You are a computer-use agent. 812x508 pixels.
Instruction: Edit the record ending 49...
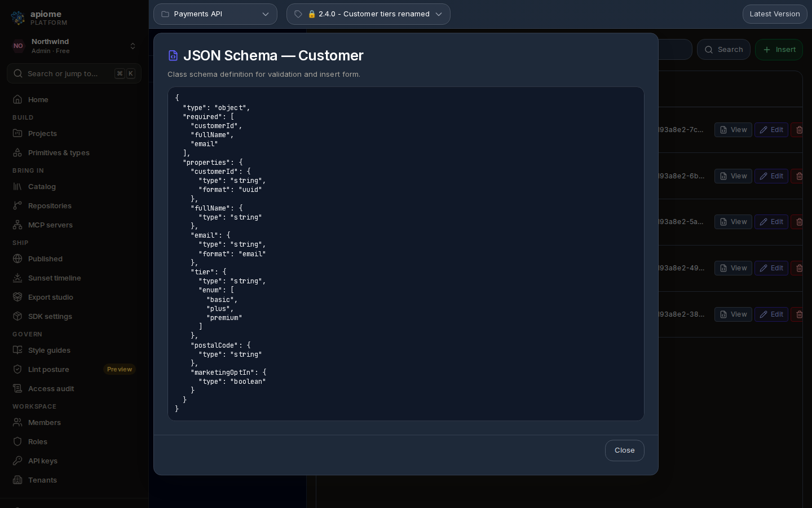pyautogui.click(x=771, y=268)
